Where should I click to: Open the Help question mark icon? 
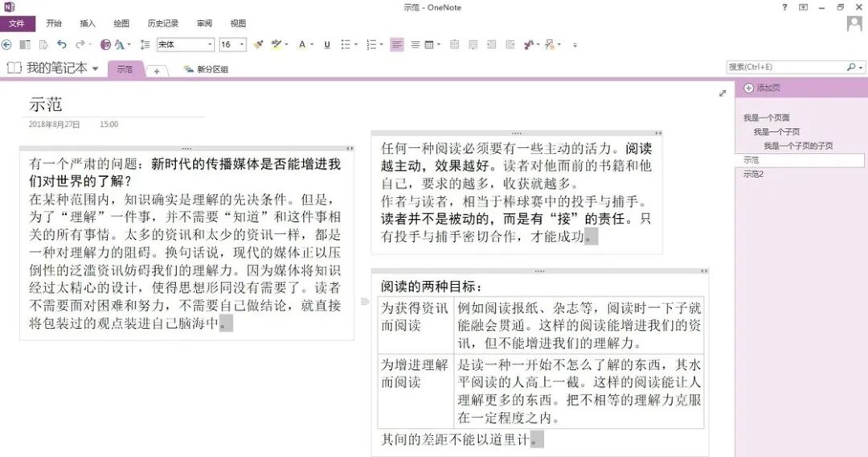click(x=784, y=7)
